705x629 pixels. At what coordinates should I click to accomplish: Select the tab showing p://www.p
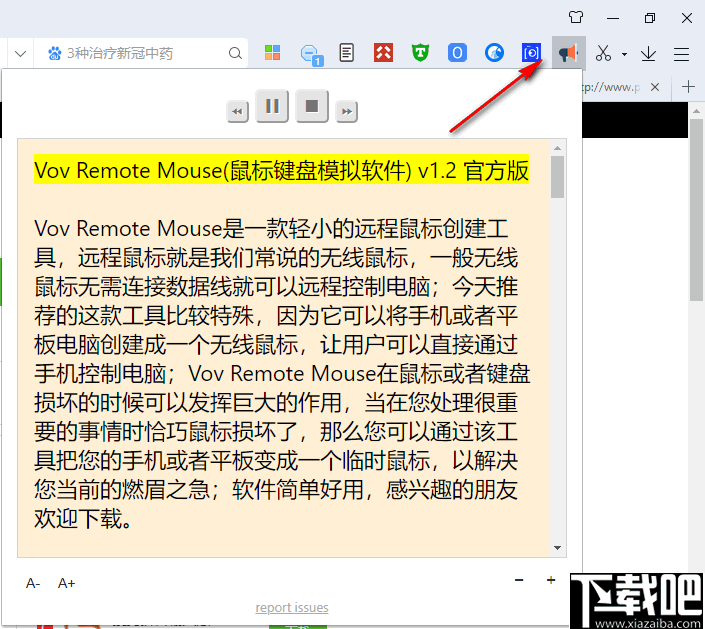coord(611,87)
